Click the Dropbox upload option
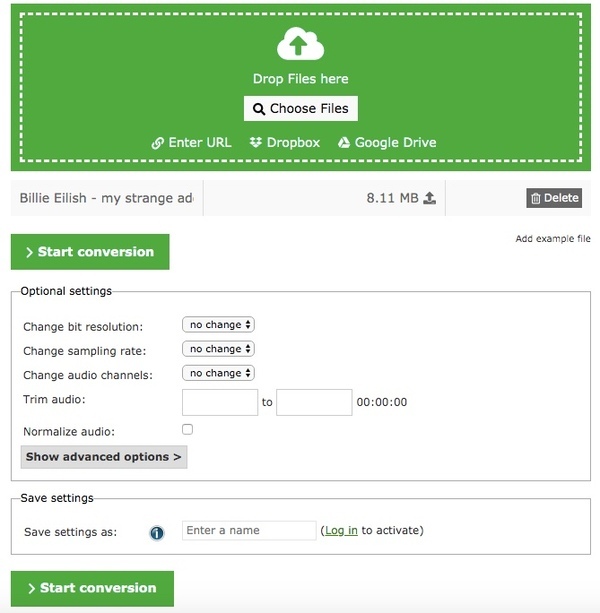Screen dimensions: 600x613 (x=285, y=143)
